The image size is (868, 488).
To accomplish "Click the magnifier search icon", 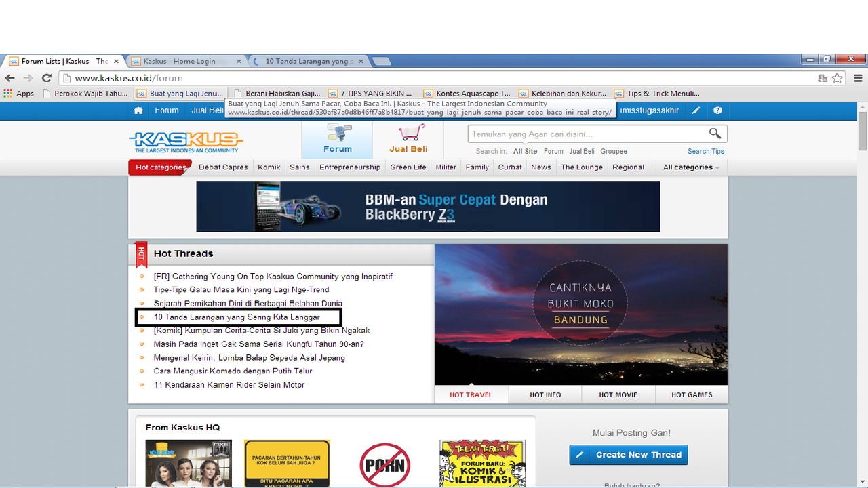I will click(x=715, y=134).
